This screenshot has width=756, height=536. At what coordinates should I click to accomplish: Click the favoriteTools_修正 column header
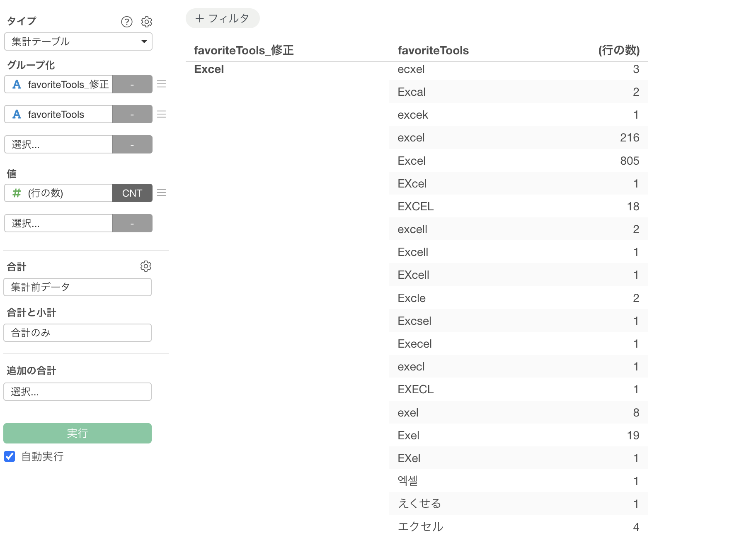pos(244,51)
